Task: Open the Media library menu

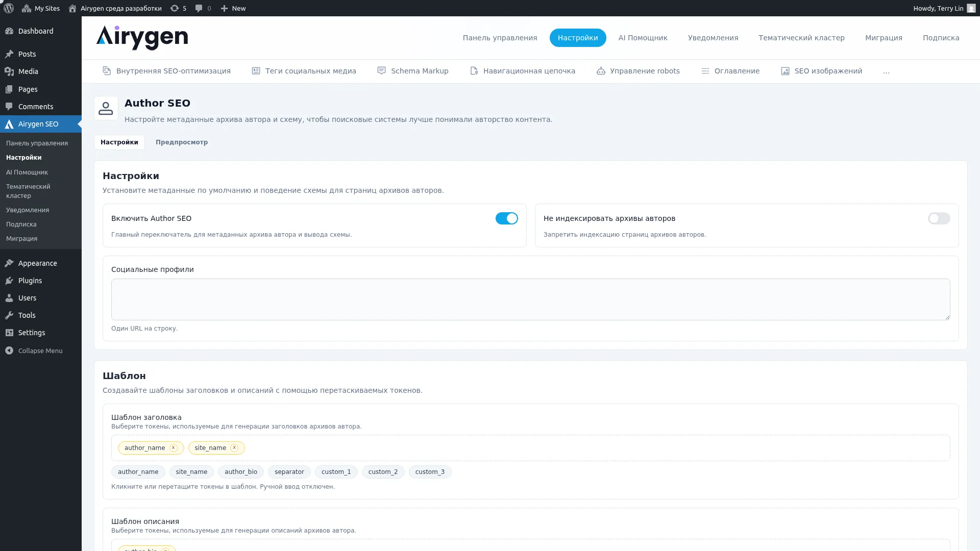Action: pos(41,71)
